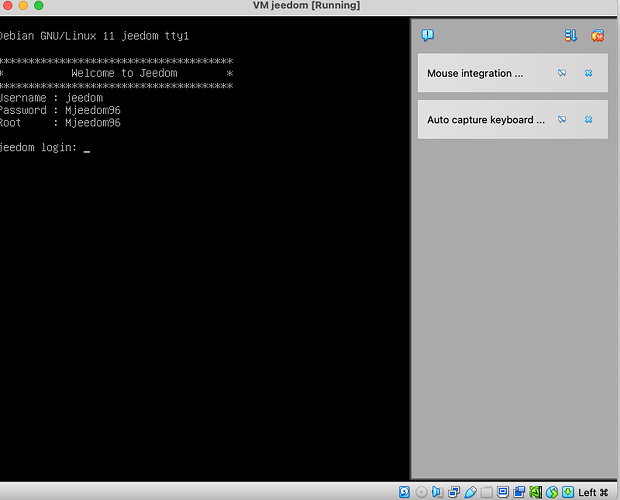Expand the Auto capture keyboard message text

[486, 120]
